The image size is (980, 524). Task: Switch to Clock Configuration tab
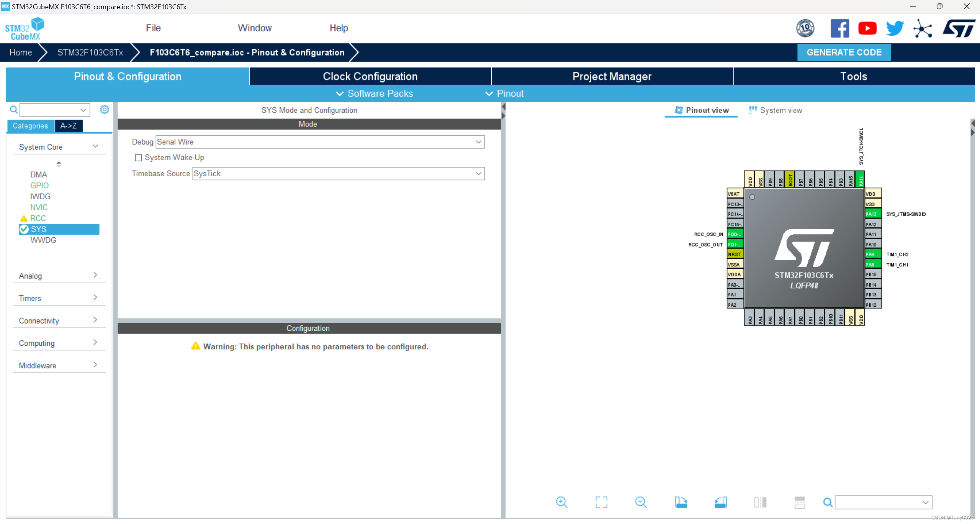(370, 76)
